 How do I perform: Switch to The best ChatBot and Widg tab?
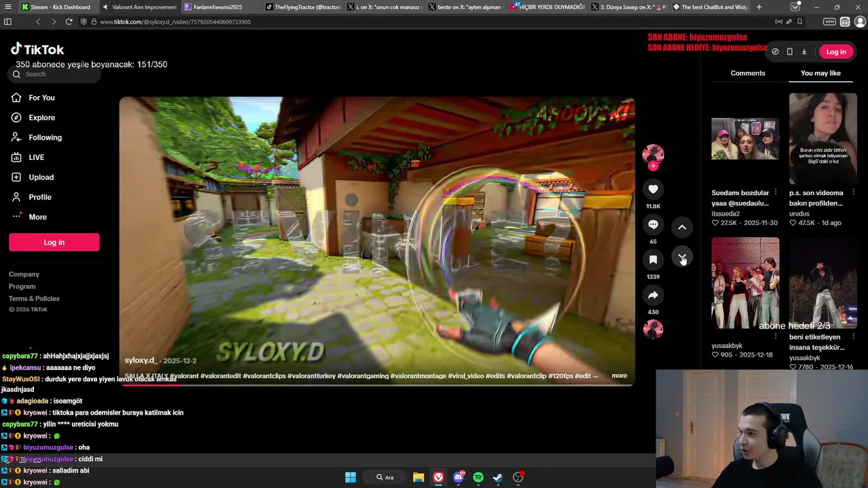click(709, 7)
